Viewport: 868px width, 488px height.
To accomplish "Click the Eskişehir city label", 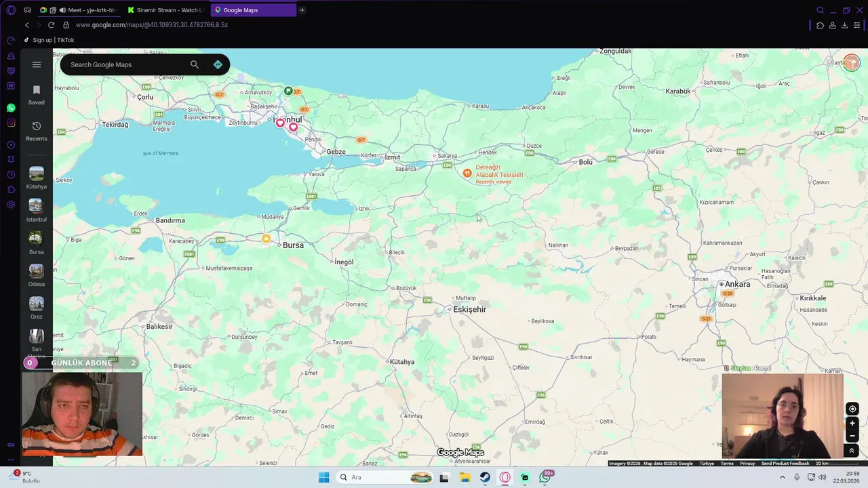I will (x=470, y=309).
